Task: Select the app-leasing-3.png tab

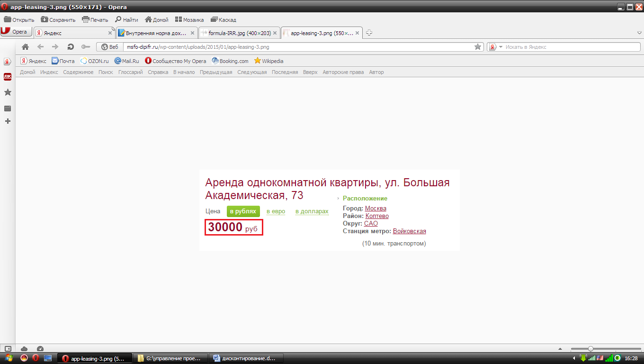Action: click(321, 33)
